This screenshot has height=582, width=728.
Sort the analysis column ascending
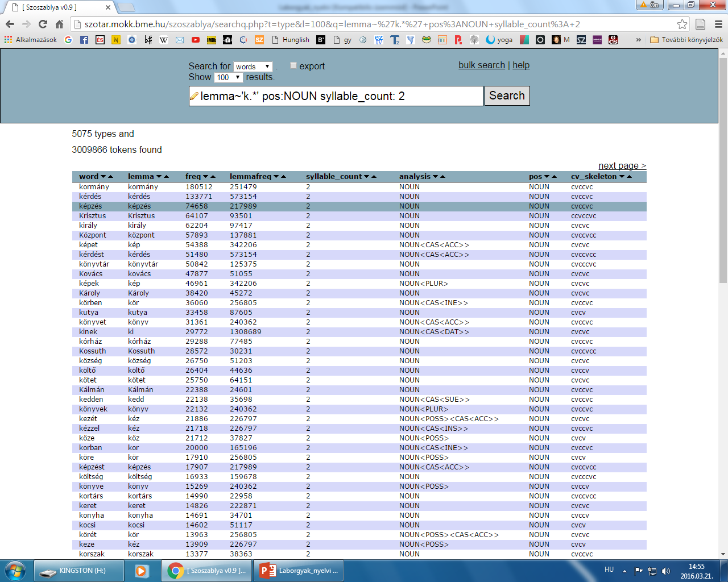(x=442, y=177)
